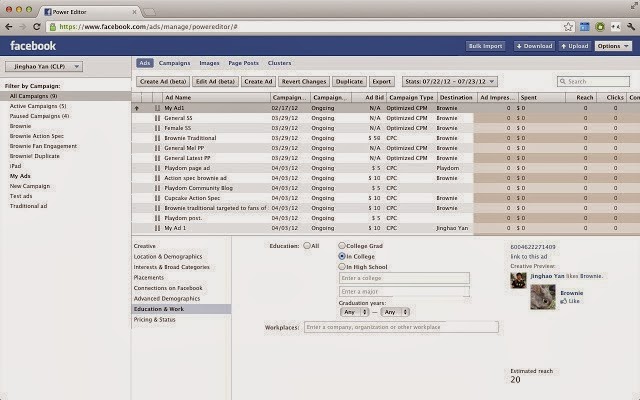Select the In College radio button
The image size is (640, 400).
click(342, 256)
